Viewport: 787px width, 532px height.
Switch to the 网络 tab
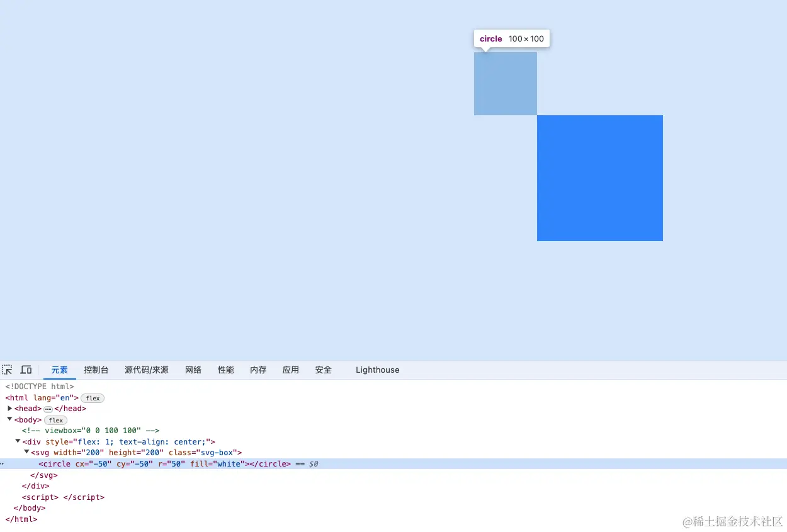point(193,370)
